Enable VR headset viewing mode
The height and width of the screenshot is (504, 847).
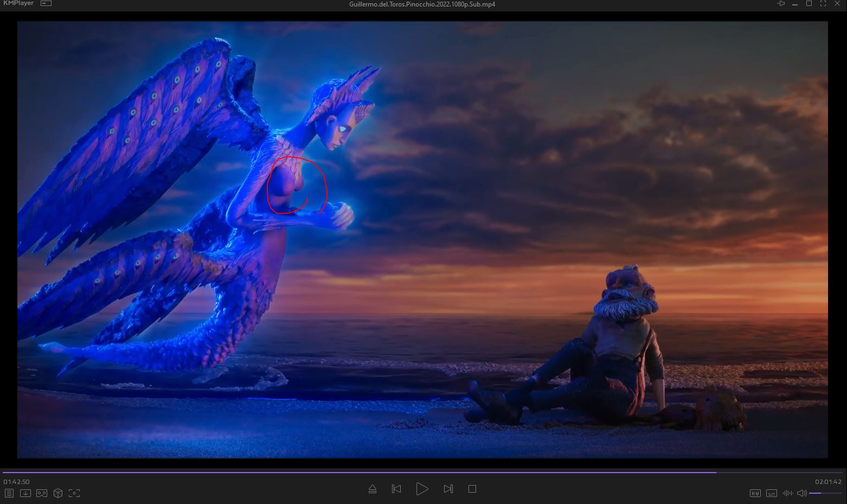pyautogui.click(x=42, y=493)
